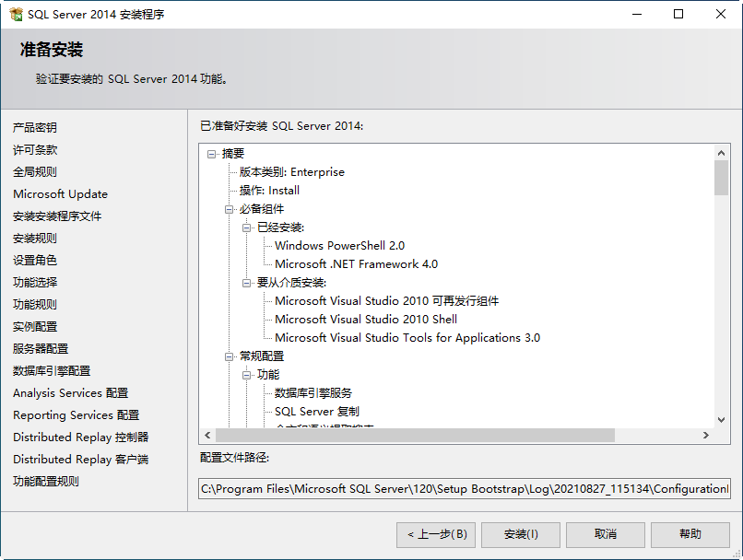743x560 pixels.
Task: Click the vertical scrollbar down arrow
Action: point(721,420)
